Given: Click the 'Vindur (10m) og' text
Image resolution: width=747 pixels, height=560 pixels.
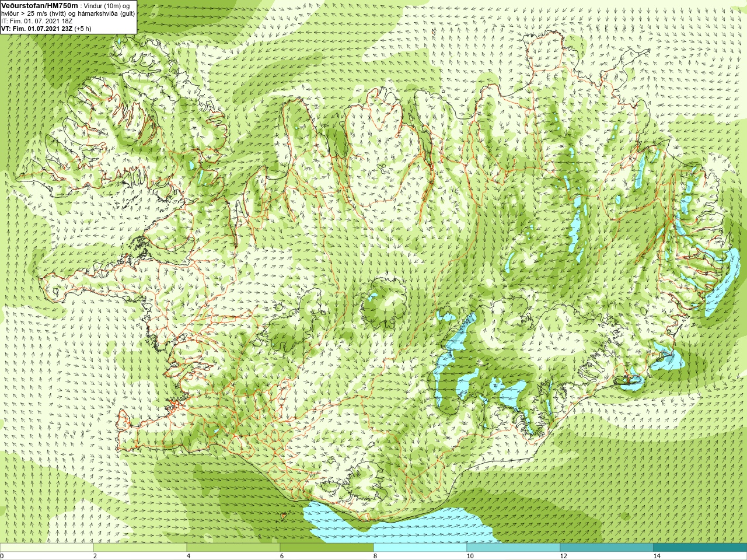Looking at the screenshot, I should click(x=107, y=5).
